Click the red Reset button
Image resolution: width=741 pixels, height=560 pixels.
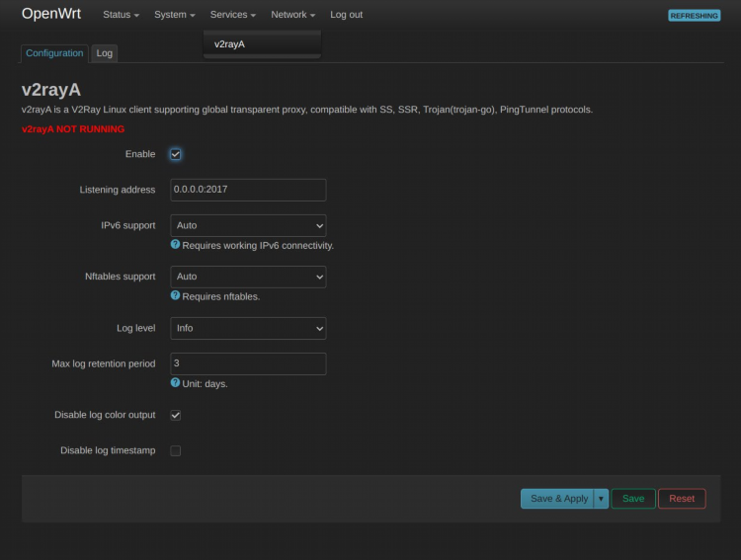[x=682, y=499]
